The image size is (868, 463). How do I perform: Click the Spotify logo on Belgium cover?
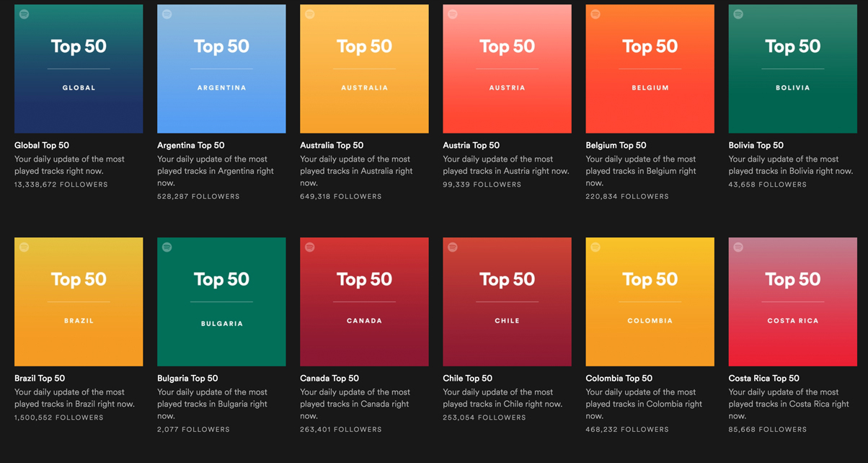click(595, 14)
